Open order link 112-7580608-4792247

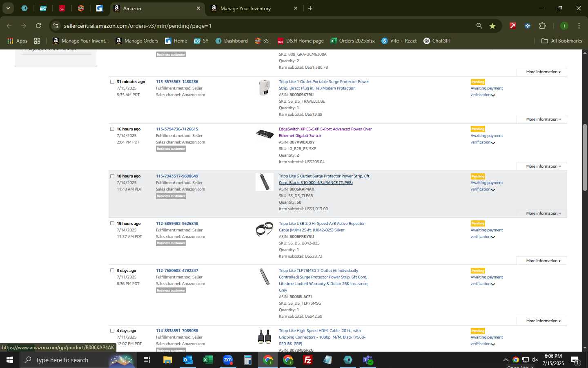(177, 270)
